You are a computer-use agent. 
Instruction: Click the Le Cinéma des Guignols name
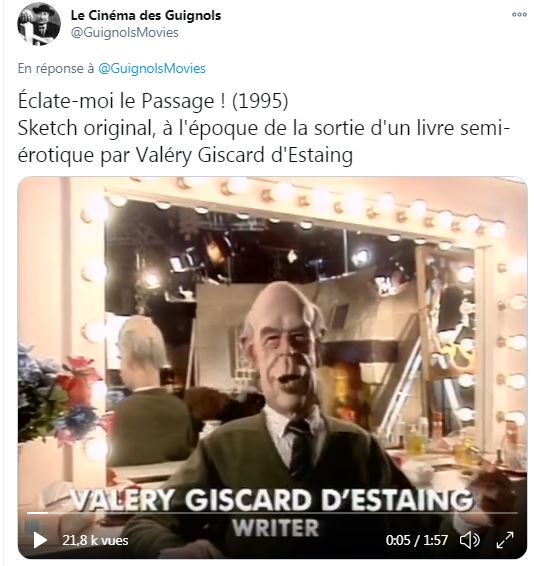146,15
